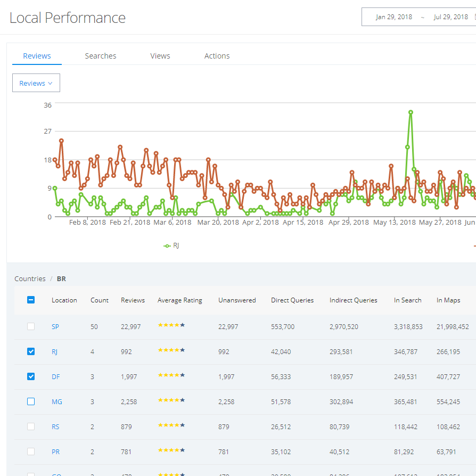Sort table by Direct Queries column

coord(292,300)
